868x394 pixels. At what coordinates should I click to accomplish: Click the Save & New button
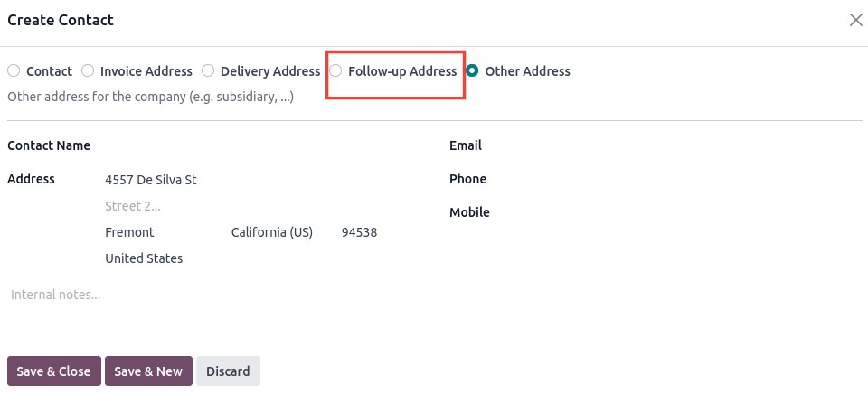pyautogui.click(x=148, y=371)
